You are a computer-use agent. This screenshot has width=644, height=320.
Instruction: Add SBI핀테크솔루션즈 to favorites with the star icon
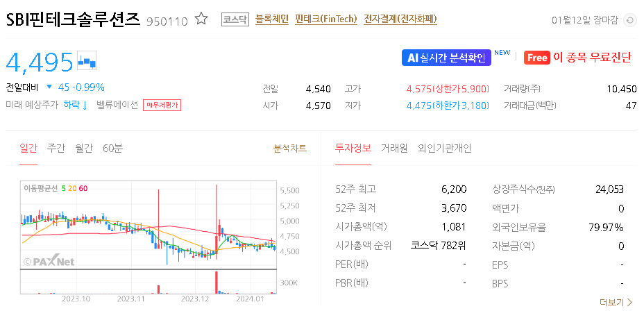pyautogui.click(x=201, y=19)
